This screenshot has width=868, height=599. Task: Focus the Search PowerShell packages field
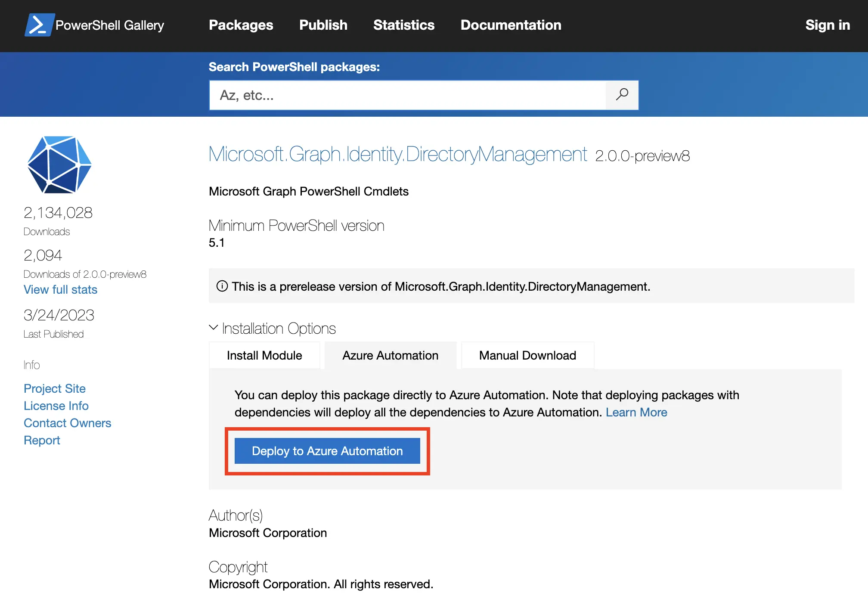coord(407,95)
